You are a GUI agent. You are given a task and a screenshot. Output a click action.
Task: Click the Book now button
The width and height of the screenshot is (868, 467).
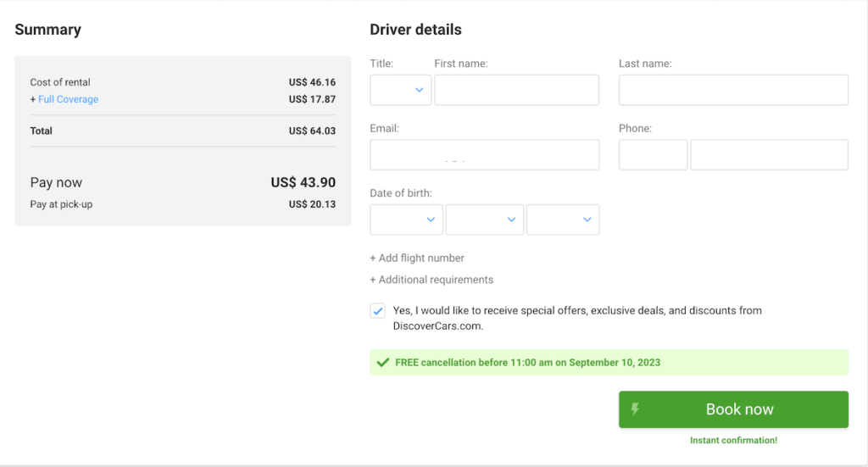(x=733, y=409)
